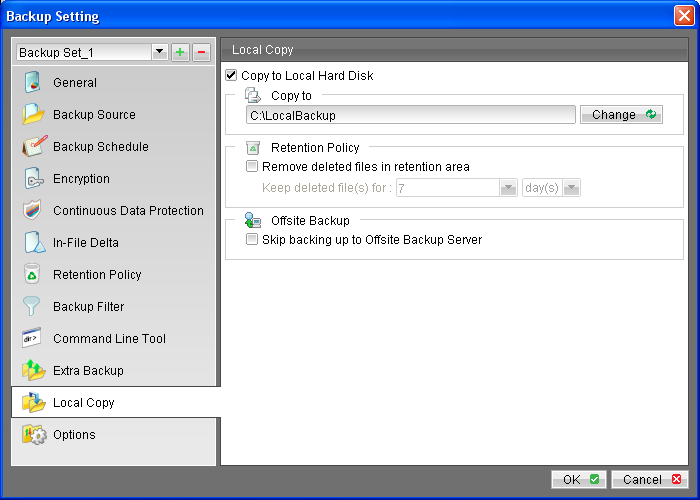The width and height of the screenshot is (700, 500).
Task: Click the Backup Schedule calendar icon
Action: pos(34,147)
